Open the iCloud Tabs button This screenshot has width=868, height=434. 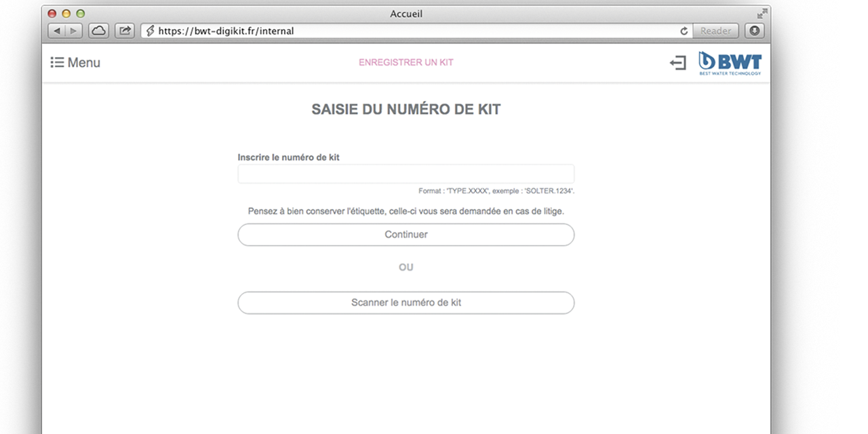tap(98, 31)
